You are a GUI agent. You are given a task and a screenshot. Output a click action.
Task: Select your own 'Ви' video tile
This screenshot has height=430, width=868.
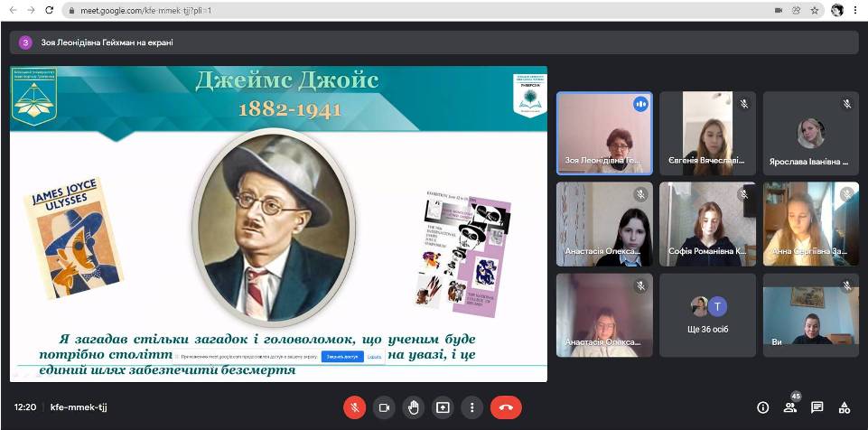click(811, 315)
